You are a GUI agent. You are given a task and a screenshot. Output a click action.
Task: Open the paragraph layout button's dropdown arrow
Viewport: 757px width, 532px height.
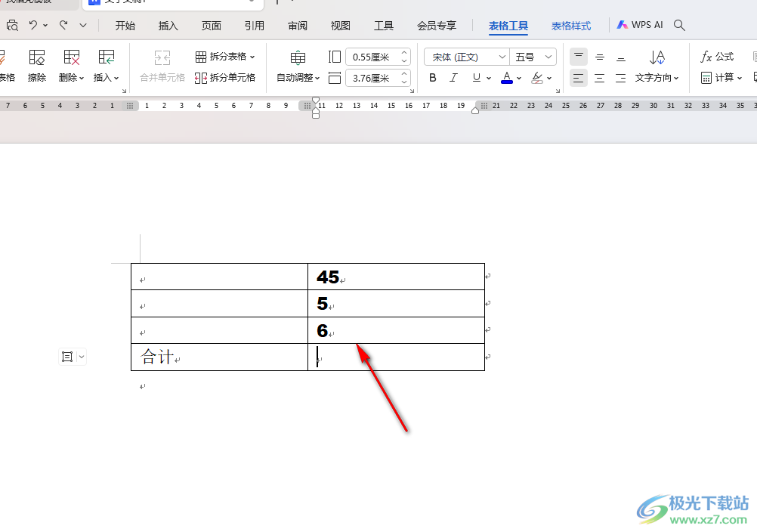click(x=82, y=357)
